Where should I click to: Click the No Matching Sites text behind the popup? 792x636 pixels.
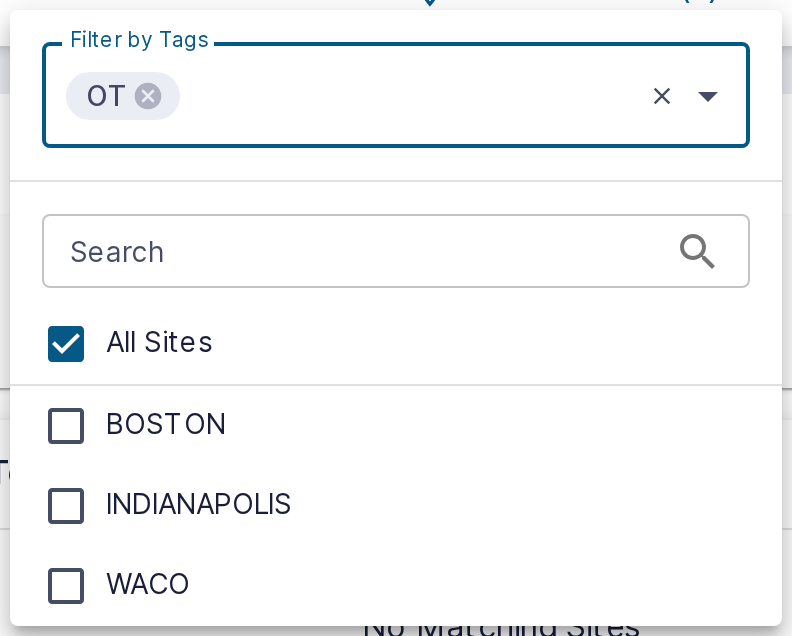(x=501, y=629)
